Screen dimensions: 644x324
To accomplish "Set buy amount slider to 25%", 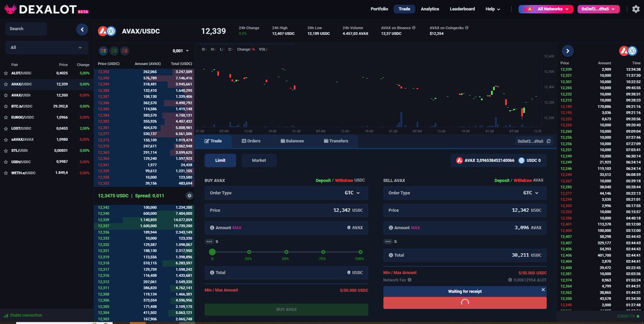I will pos(248,252).
